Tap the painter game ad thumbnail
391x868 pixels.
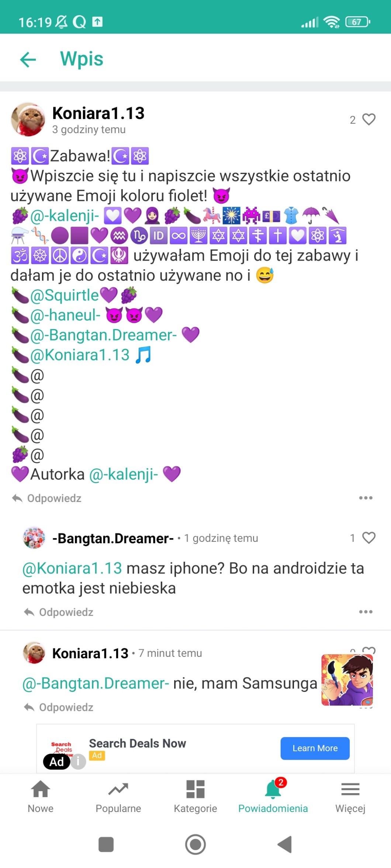347,680
